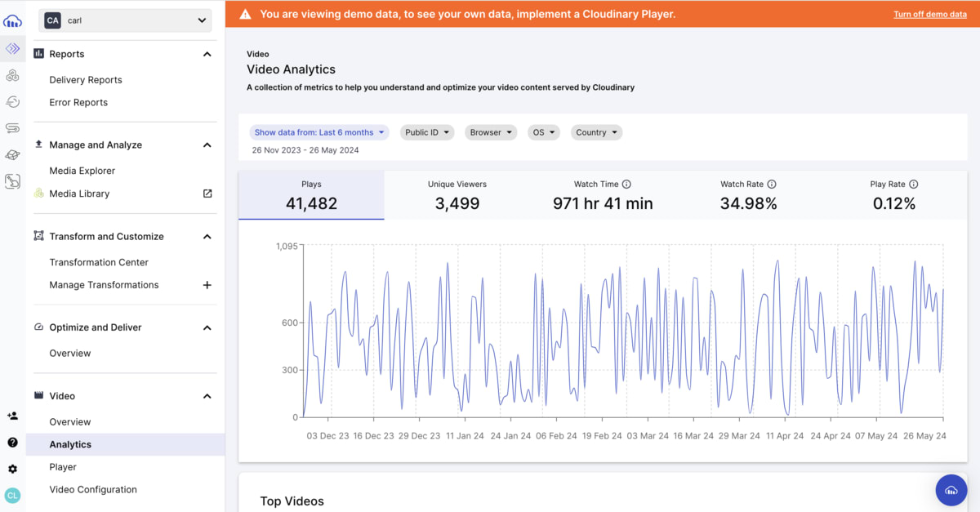The height and width of the screenshot is (512, 980).
Task: Click the Media Library leaf icon
Action: [38, 194]
